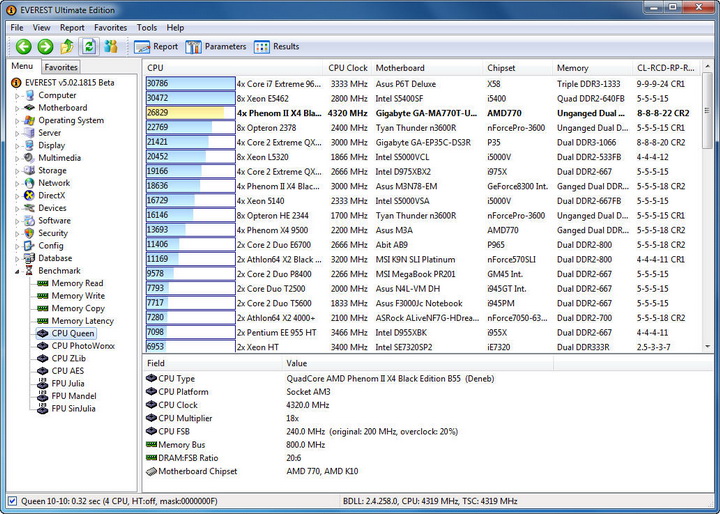
Task: Collapse the Benchmark tree node
Action: pyautogui.click(x=17, y=271)
